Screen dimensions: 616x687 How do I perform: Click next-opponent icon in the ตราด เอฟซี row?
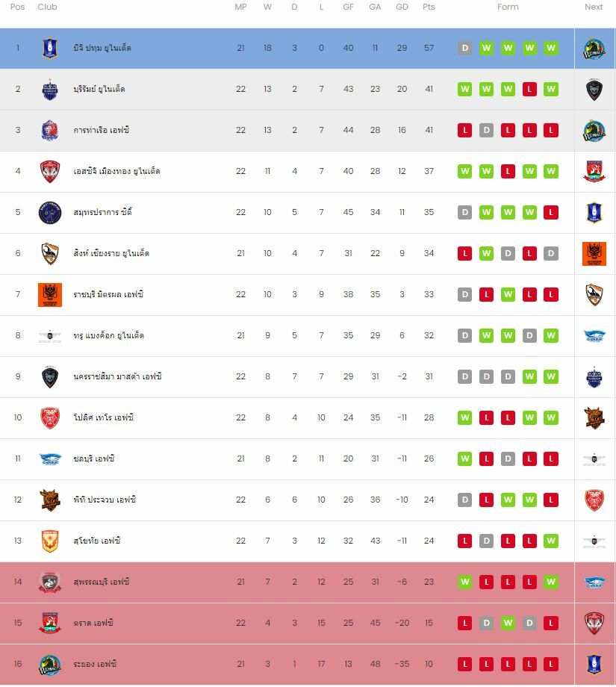tap(594, 624)
